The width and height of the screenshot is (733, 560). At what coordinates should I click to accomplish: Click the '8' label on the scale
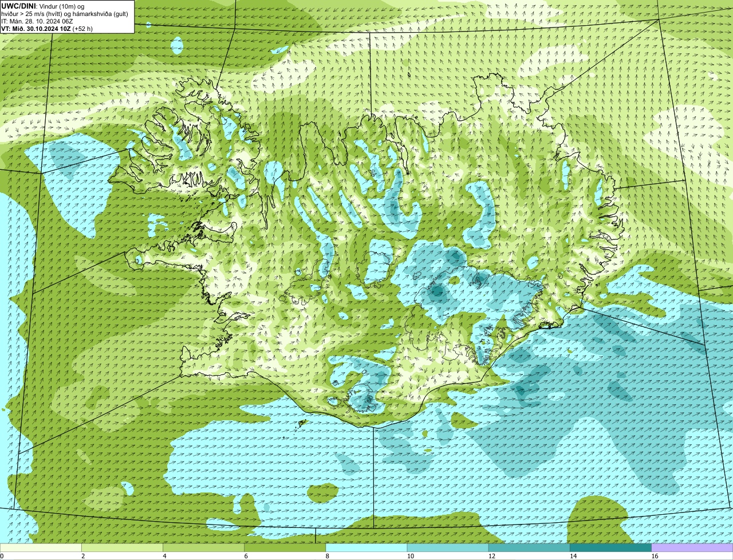327,556
